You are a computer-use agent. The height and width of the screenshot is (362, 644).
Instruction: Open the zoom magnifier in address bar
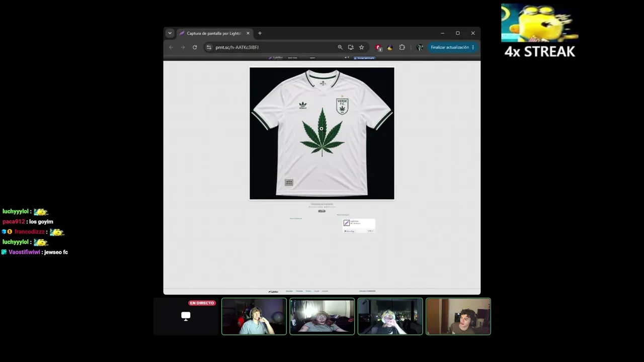pyautogui.click(x=340, y=47)
